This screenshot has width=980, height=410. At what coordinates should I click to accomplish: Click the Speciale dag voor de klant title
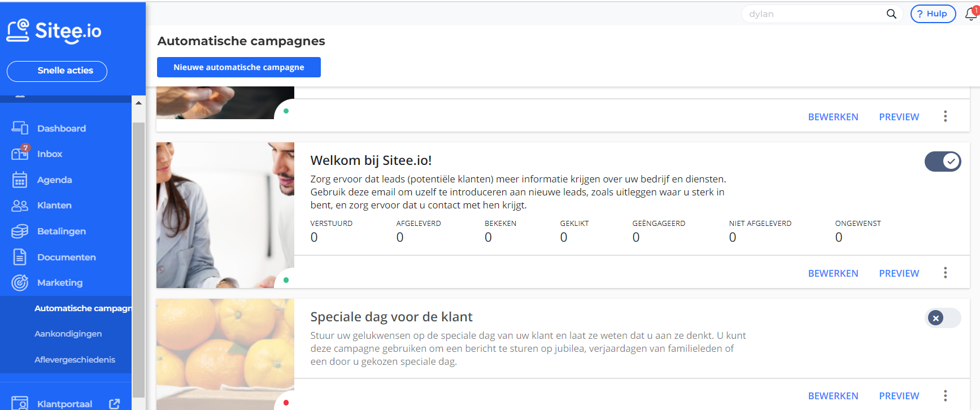coord(391,317)
